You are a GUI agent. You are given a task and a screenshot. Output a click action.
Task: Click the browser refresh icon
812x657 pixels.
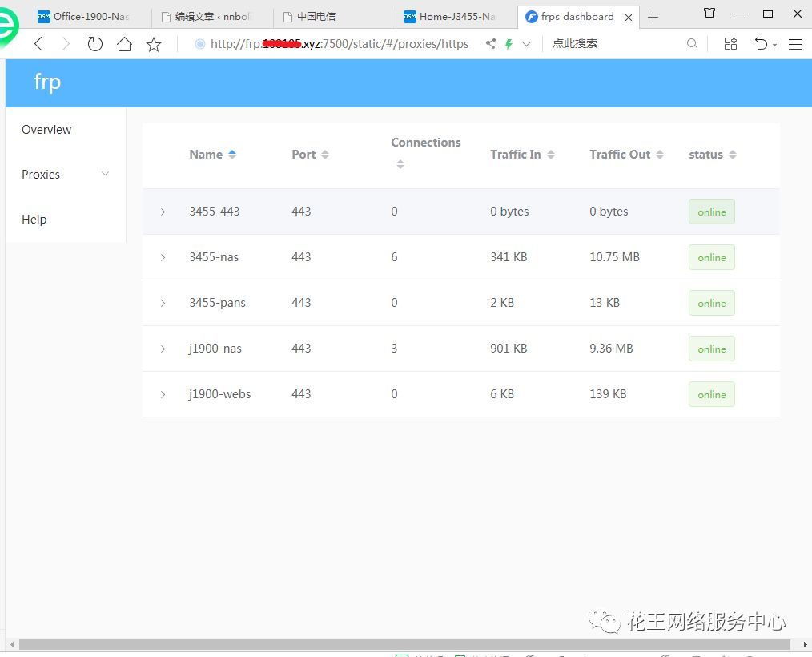pos(94,44)
